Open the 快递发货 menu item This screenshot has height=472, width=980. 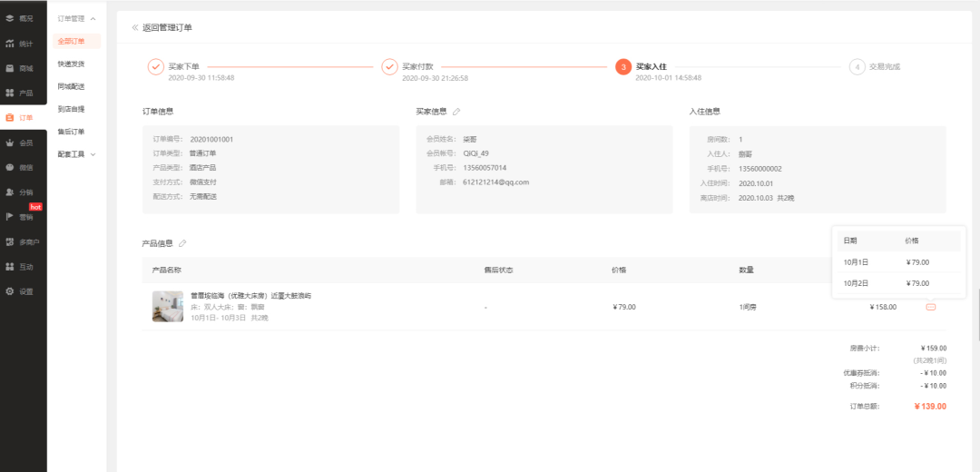click(x=71, y=64)
